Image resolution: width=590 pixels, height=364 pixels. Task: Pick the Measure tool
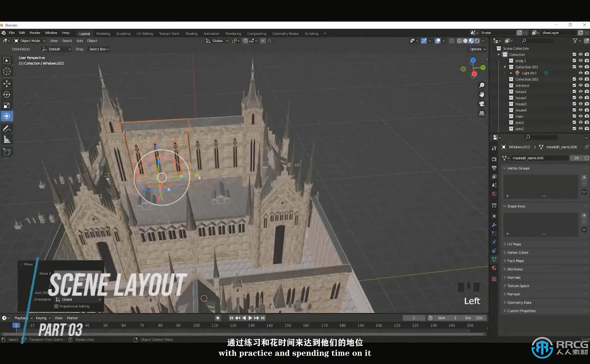point(7,140)
